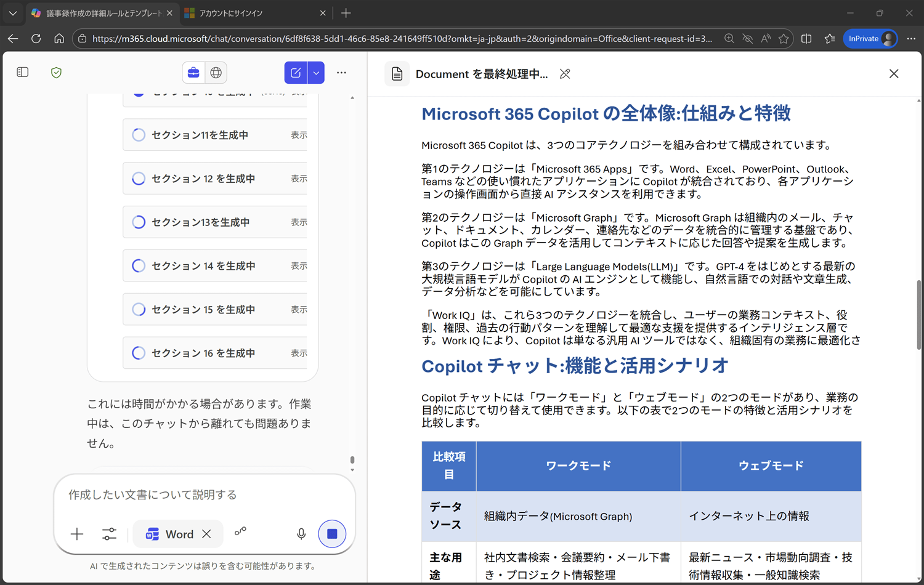Open the chat settings sliders icon
Viewport: 924px width, 585px height.
click(x=109, y=534)
